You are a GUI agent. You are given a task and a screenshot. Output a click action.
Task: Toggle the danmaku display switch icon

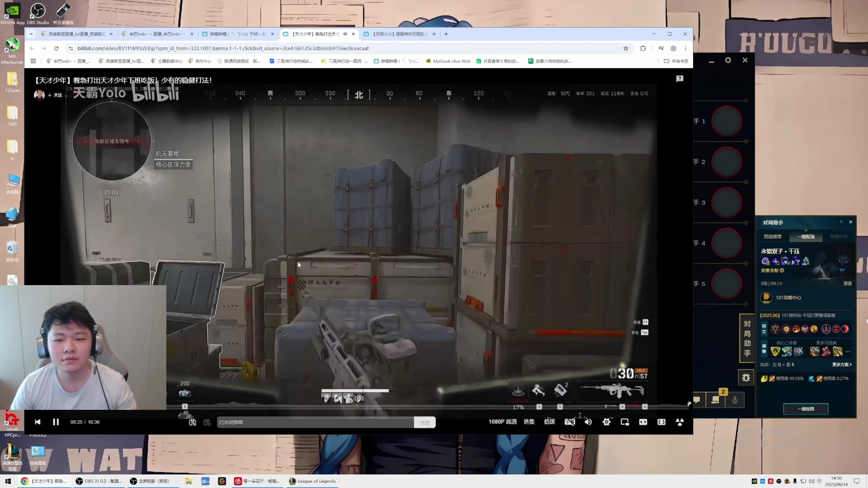(x=193, y=422)
